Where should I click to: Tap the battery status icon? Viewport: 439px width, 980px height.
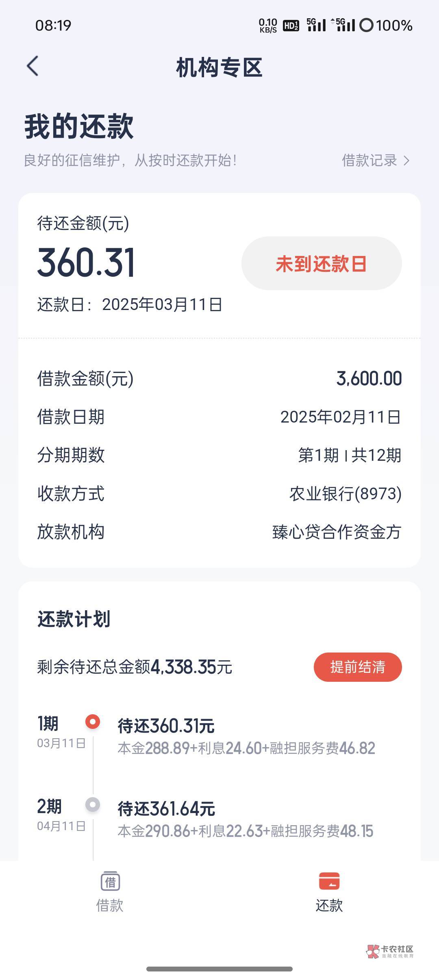coord(366,26)
